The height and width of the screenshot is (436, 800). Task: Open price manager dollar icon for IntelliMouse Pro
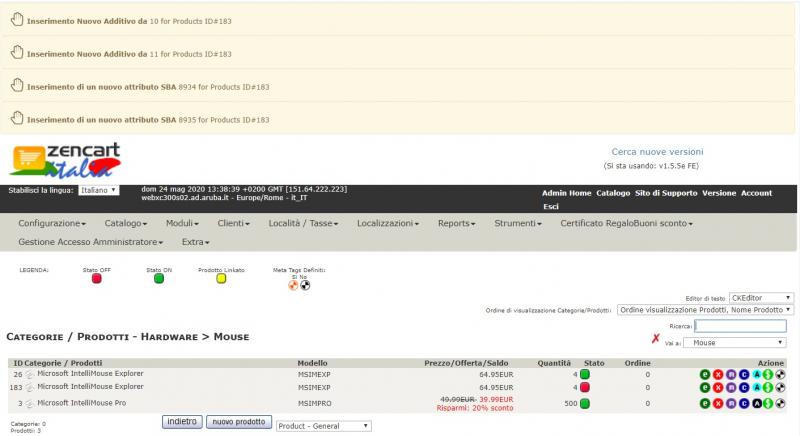pyautogui.click(x=767, y=403)
